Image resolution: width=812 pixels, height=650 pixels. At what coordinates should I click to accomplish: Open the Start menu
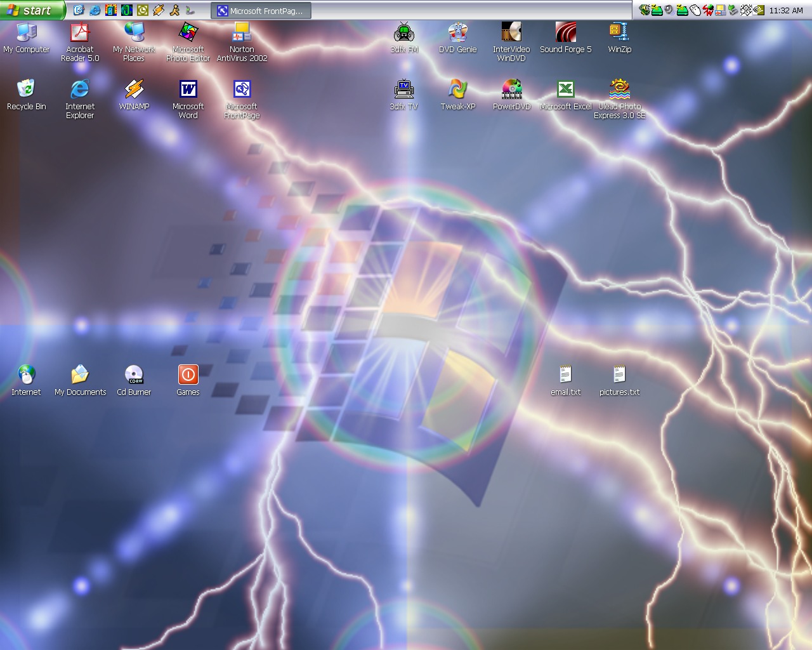tap(32, 10)
